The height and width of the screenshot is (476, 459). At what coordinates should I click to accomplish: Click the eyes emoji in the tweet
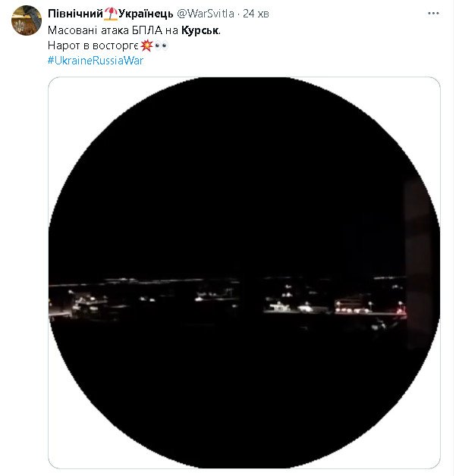tap(161, 46)
